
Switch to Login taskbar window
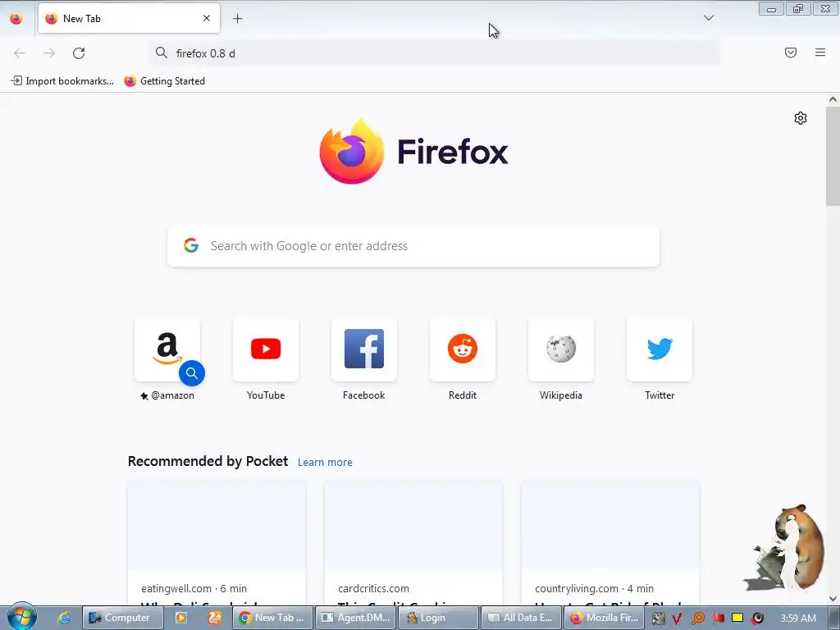[x=438, y=618]
